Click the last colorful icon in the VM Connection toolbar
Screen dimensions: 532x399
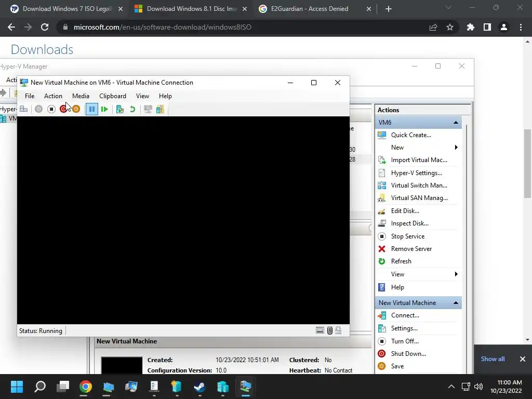tap(160, 109)
